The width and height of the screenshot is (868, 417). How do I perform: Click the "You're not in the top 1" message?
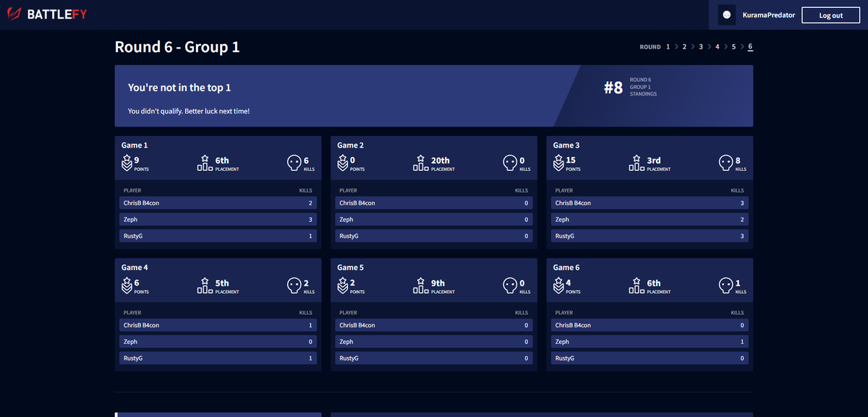[179, 88]
